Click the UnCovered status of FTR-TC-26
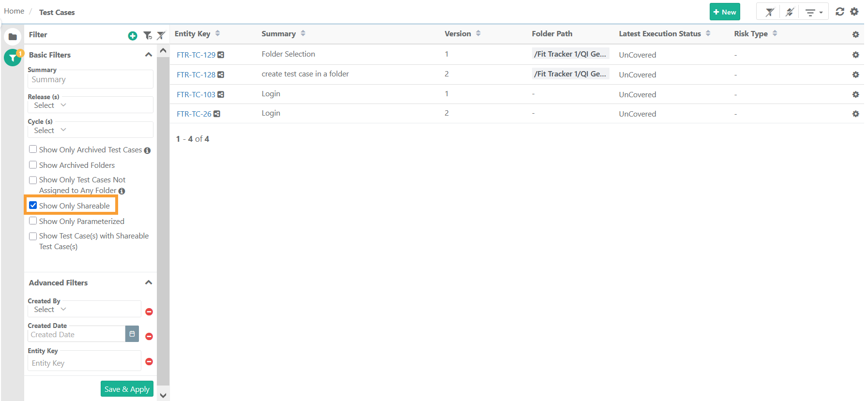 pos(637,114)
